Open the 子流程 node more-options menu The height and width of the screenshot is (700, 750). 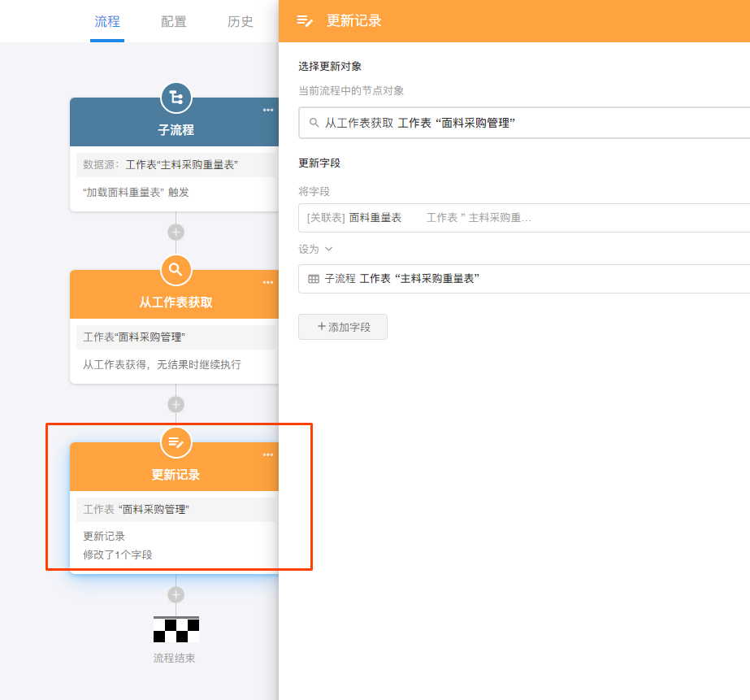(268, 110)
